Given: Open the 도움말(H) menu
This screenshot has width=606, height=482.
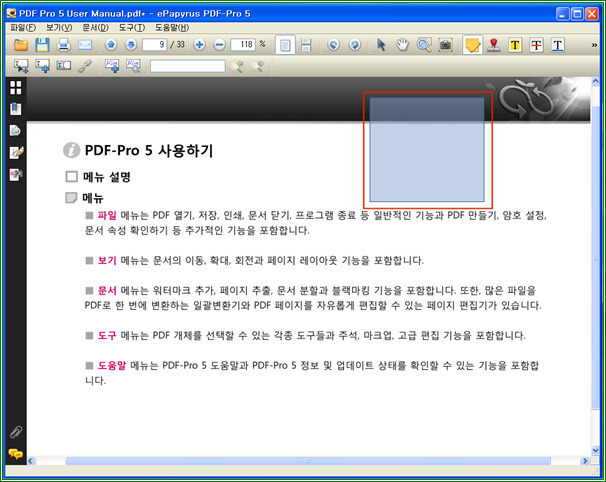Looking at the screenshot, I should pyautogui.click(x=172, y=28).
